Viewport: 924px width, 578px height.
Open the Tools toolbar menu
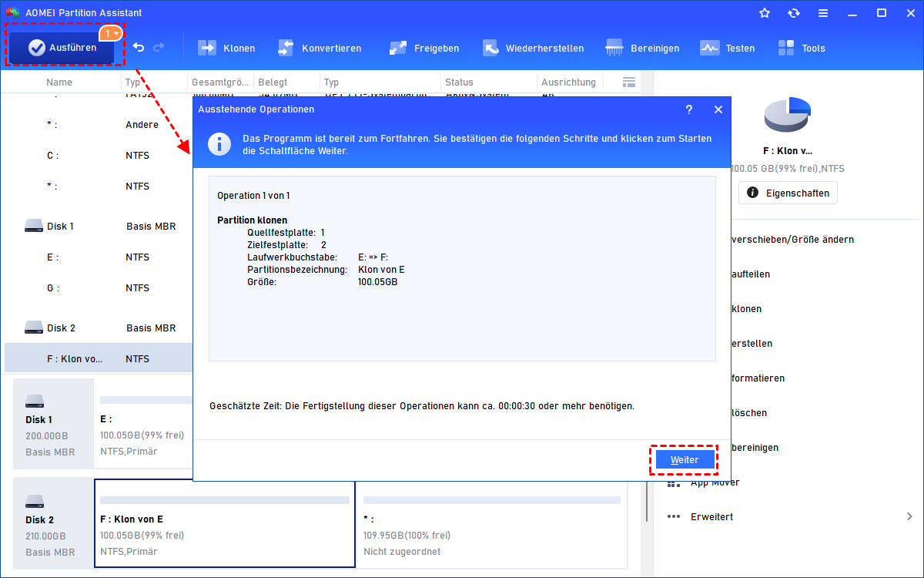(801, 48)
